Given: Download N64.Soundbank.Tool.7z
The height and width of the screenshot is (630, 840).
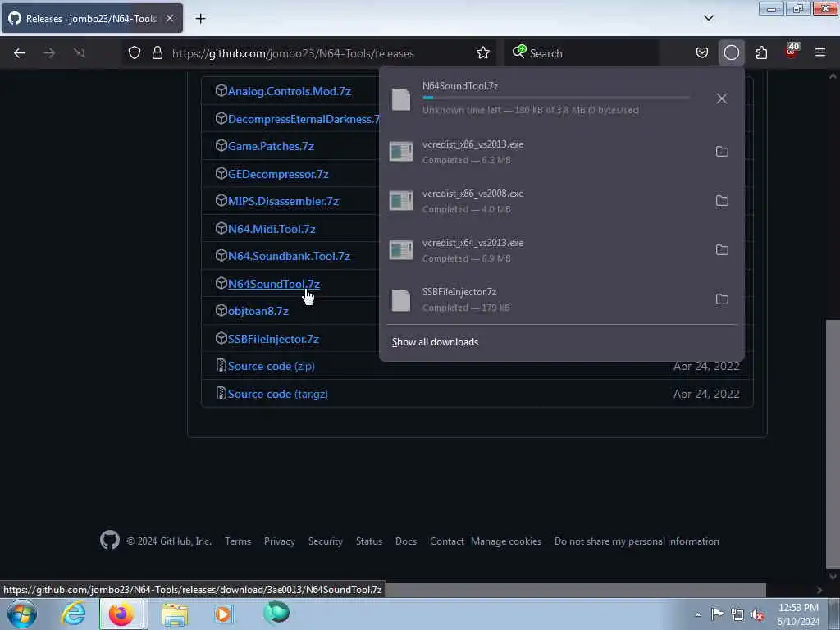Looking at the screenshot, I should pos(289,257).
